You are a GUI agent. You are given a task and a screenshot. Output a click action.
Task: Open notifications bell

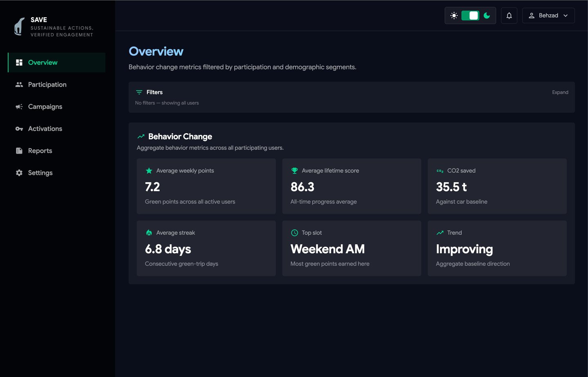[509, 16]
